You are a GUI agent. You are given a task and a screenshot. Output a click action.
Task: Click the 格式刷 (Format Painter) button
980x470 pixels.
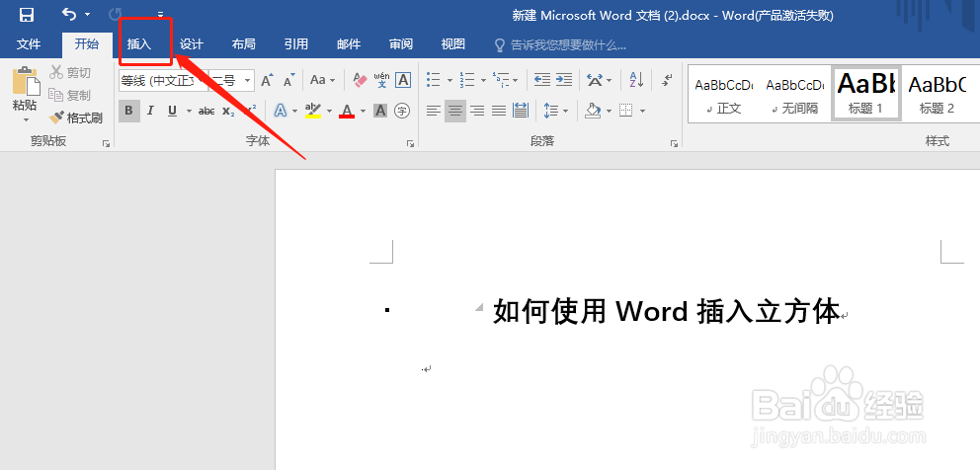(x=76, y=117)
